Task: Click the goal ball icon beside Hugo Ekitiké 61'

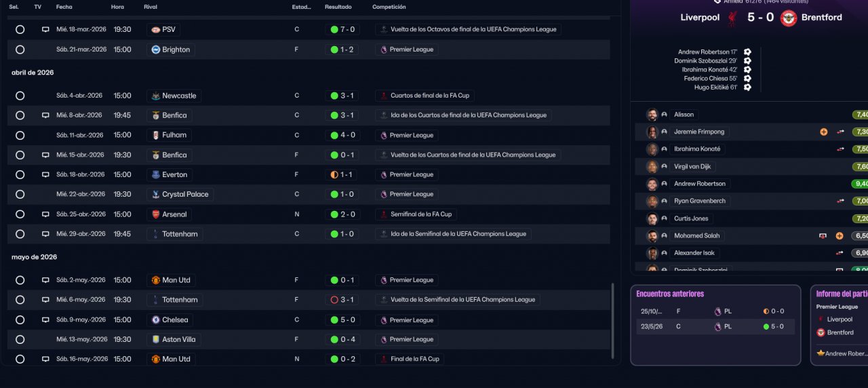Action: point(747,88)
